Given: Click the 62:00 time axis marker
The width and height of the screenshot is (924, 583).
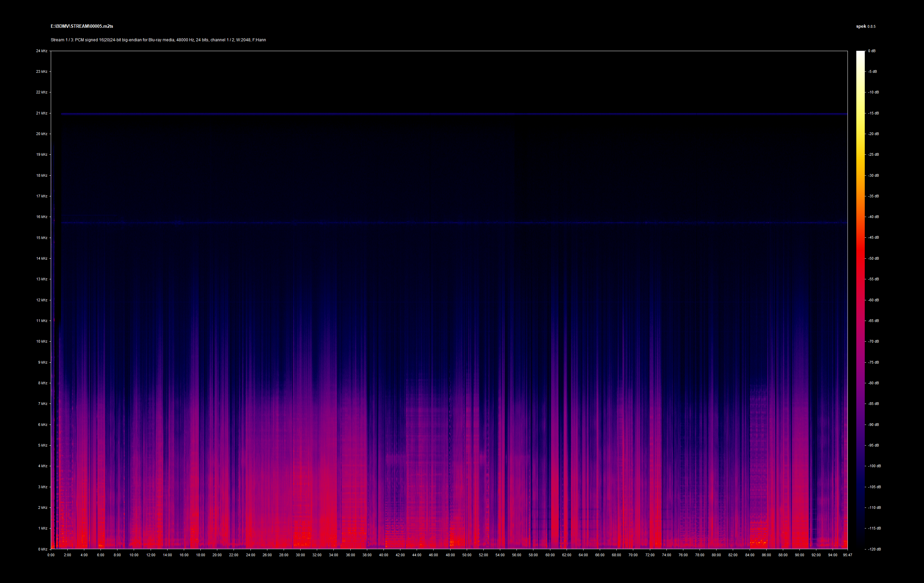Looking at the screenshot, I should (x=566, y=555).
